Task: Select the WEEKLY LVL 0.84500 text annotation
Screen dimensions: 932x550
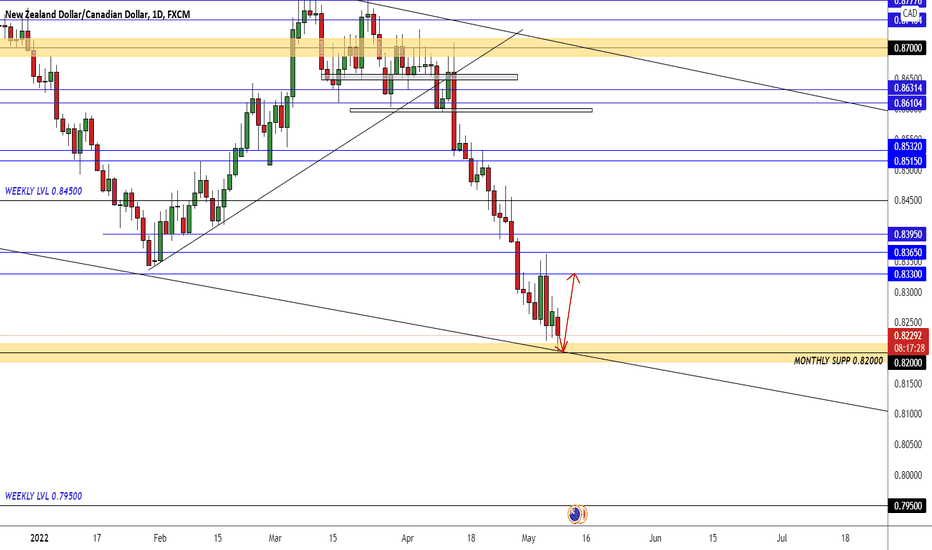Action: (x=43, y=191)
